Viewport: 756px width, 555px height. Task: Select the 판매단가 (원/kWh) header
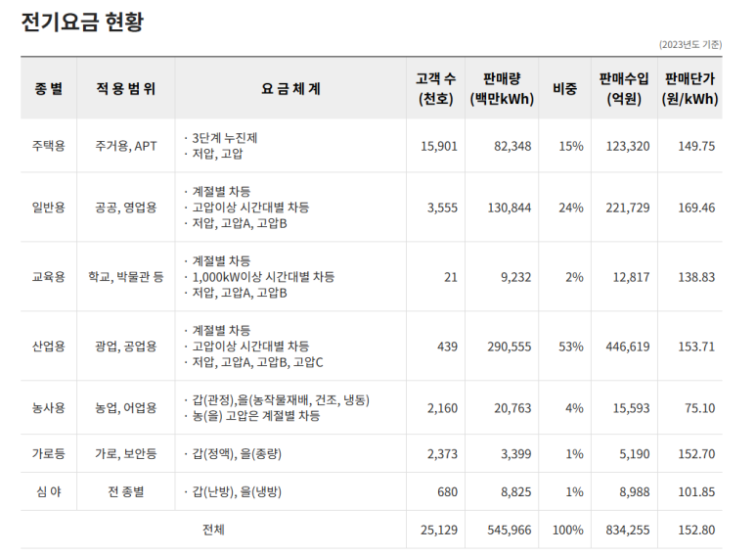689,88
